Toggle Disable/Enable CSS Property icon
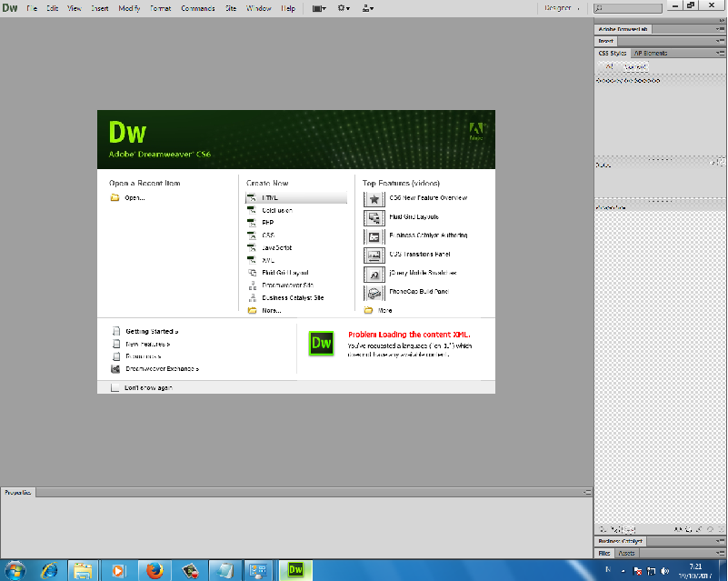The image size is (728, 581). (x=710, y=529)
